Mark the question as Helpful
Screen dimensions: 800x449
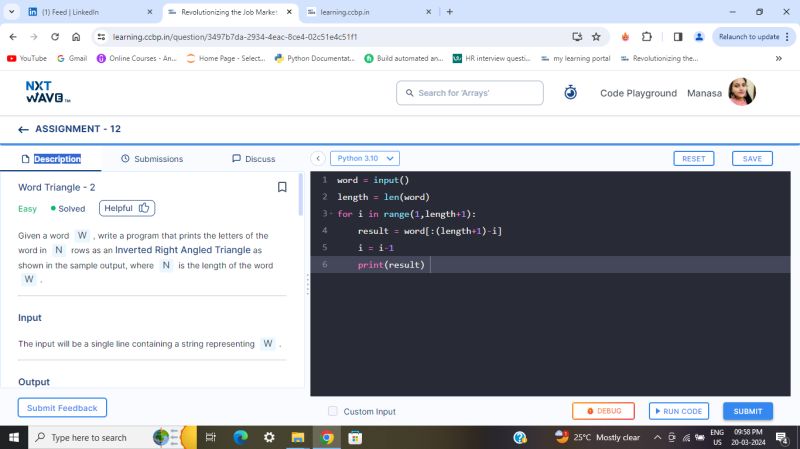point(126,208)
